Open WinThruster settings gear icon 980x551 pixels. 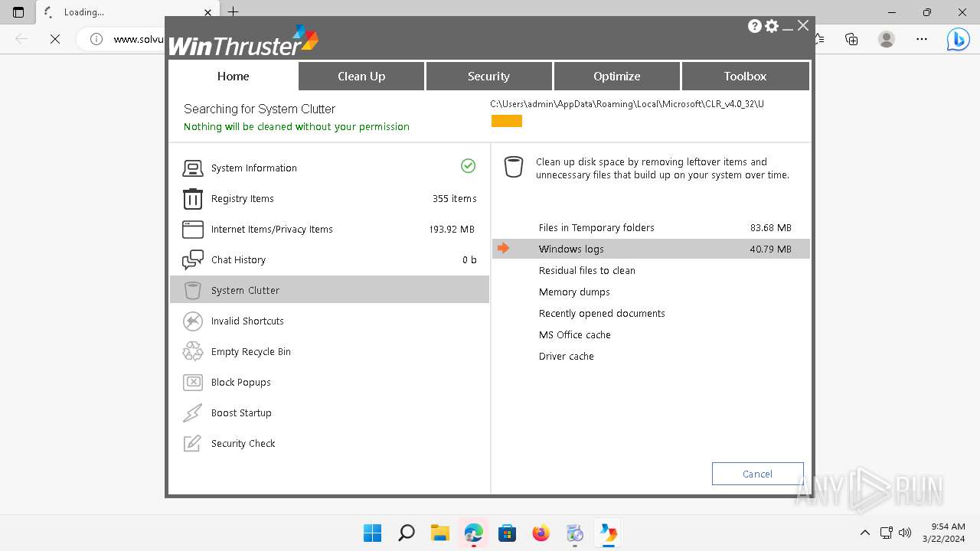coord(772,26)
